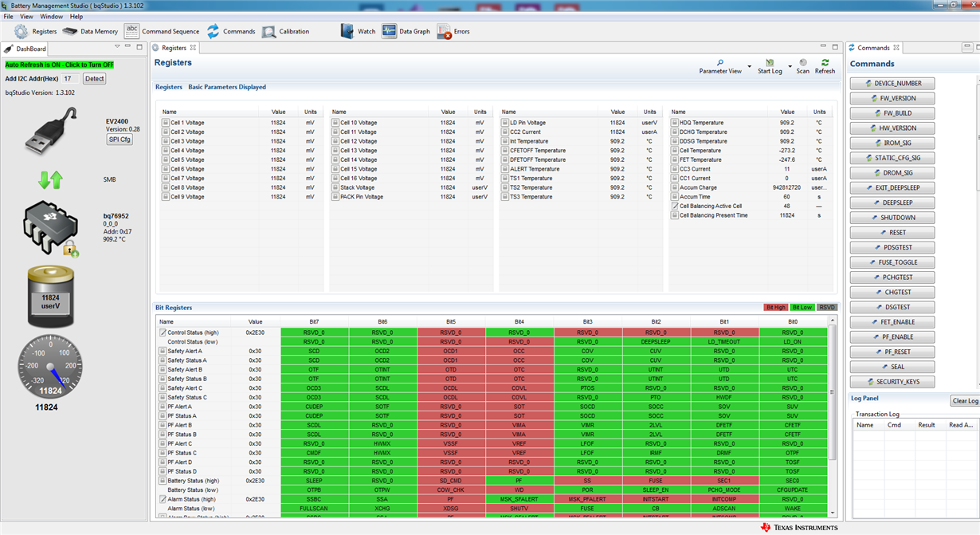Click the bq76952 chip image

tap(50, 228)
